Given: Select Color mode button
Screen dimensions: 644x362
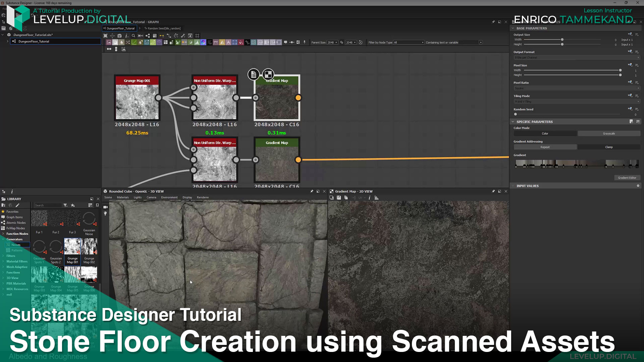Looking at the screenshot, I should click(x=545, y=133).
